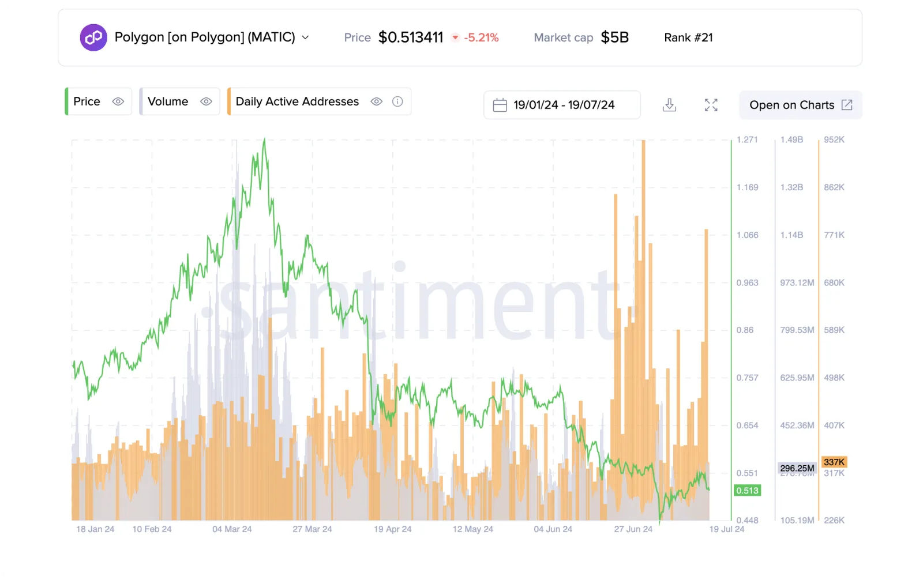Screen dimensions: 923x588
Task: Click the 1.271 price axis label
Action: point(747,140)
